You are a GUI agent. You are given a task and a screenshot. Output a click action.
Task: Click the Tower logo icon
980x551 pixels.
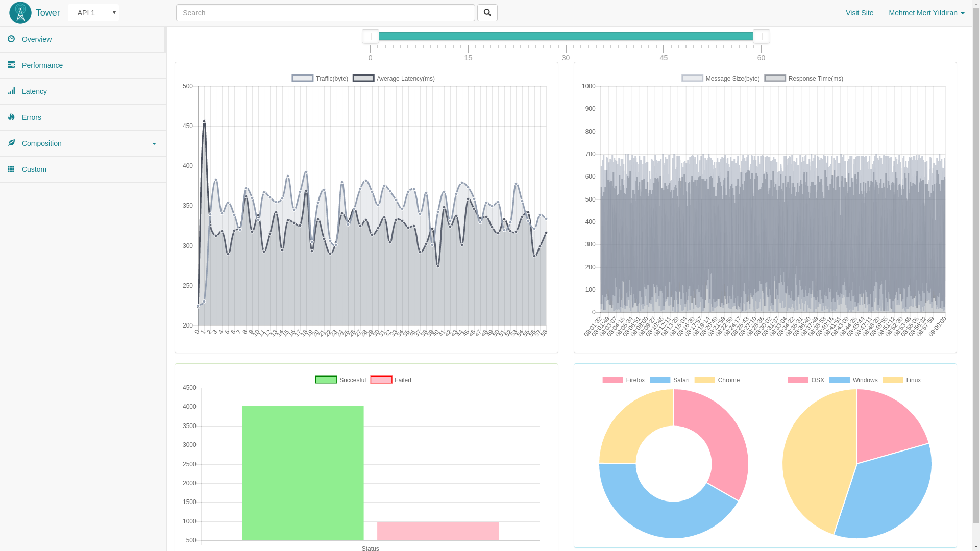point(20,13)
